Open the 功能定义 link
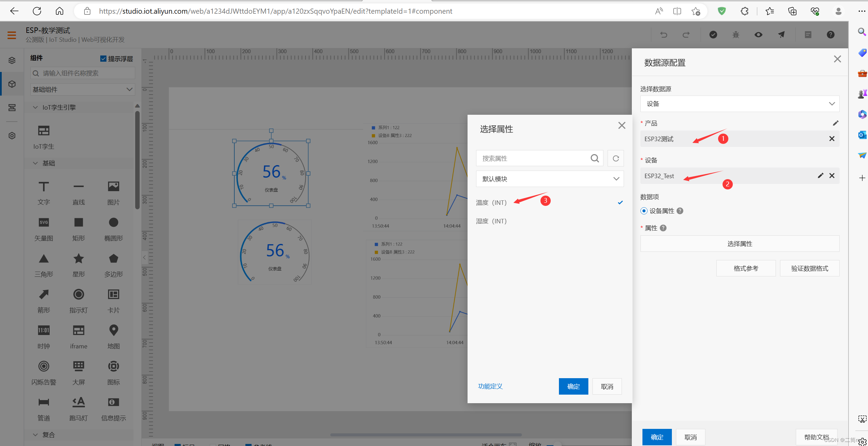Screen dimensions: 868x446 click(x=490, y=386)
